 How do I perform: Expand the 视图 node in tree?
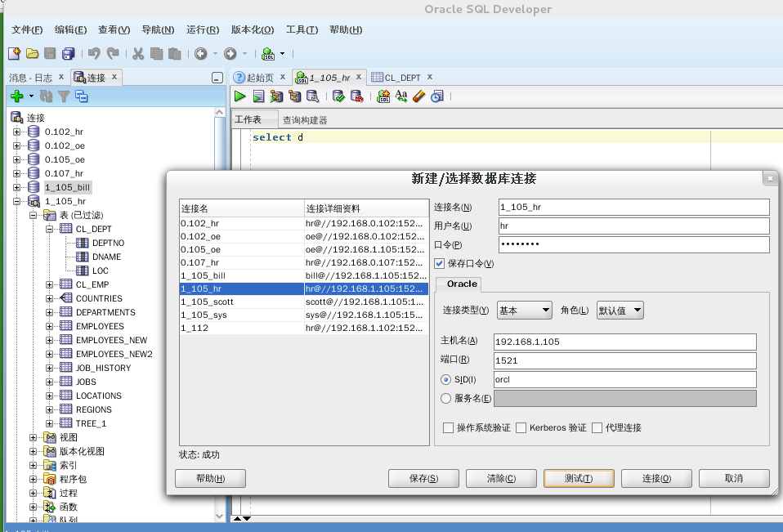coord(33,438)
